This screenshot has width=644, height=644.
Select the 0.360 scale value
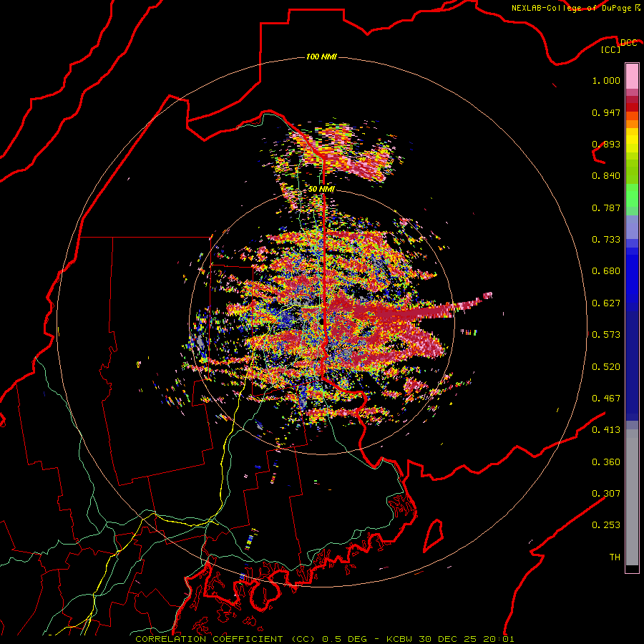[606, 462]
